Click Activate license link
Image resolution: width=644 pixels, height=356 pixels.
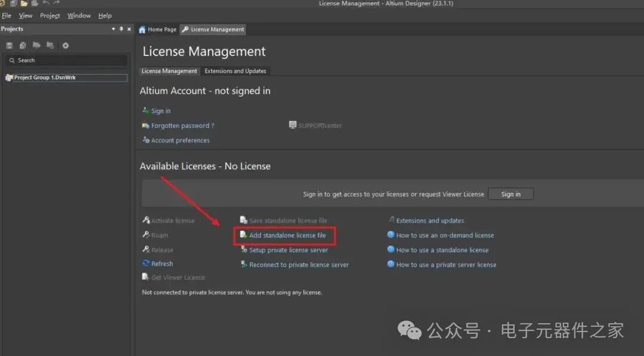(x=173, y=221)
